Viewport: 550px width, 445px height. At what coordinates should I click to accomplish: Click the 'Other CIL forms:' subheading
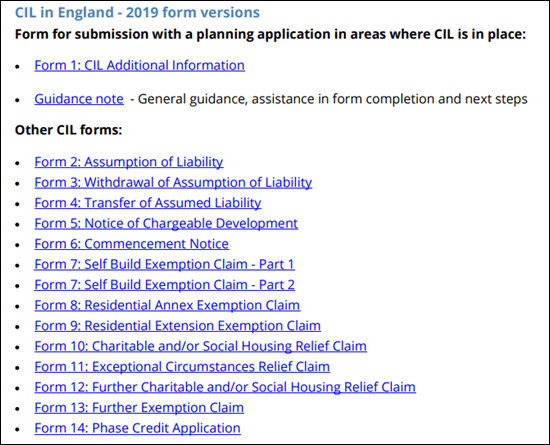(68, 130)
